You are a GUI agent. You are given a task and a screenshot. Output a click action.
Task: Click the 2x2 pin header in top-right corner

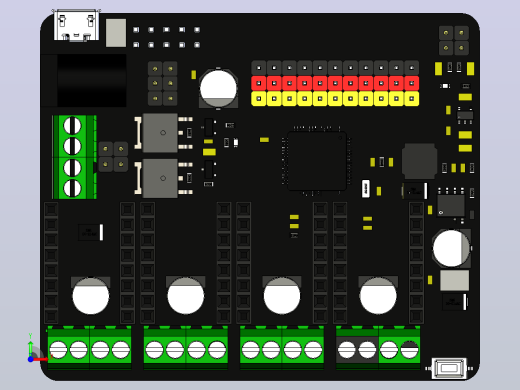tap(454, 40)
